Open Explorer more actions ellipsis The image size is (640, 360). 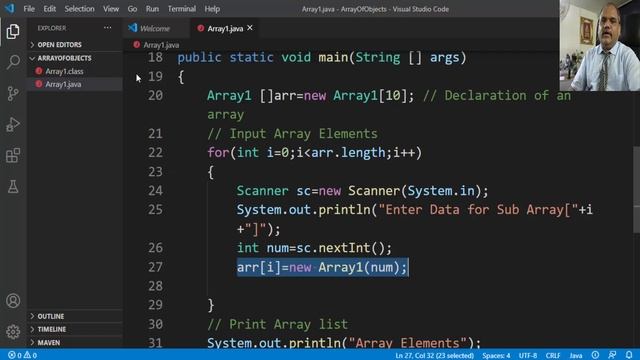107,28
